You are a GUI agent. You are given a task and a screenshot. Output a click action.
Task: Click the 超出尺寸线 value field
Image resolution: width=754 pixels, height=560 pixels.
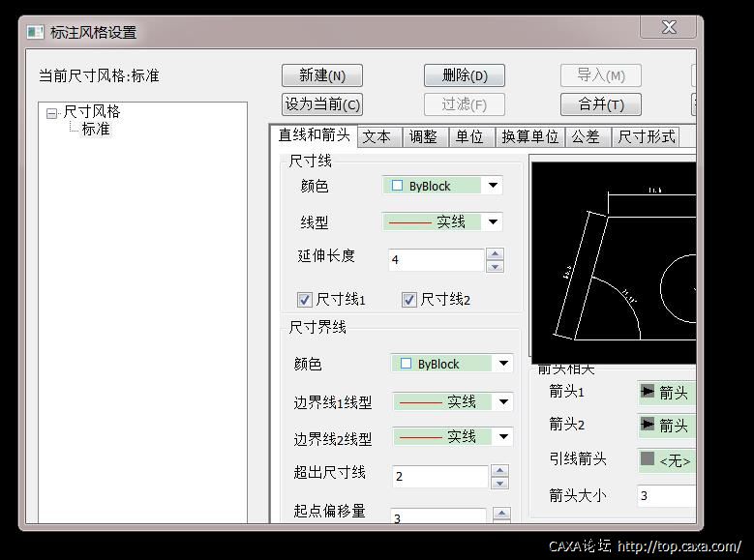click(x=440, y=477)
